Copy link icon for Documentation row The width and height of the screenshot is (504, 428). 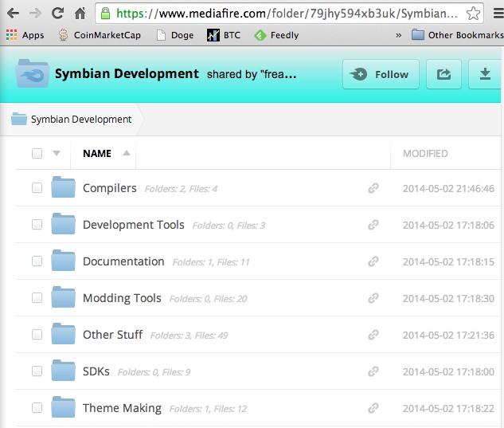(x=373, y=261)
